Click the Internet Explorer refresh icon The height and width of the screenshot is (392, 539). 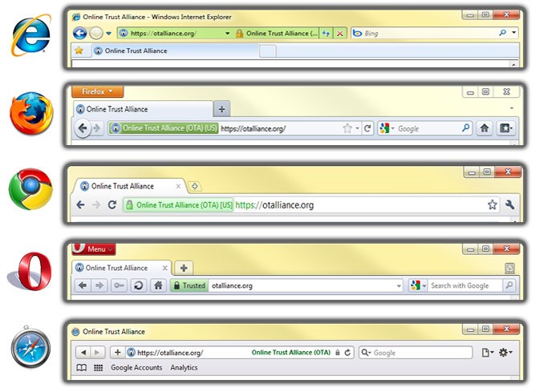326,34
